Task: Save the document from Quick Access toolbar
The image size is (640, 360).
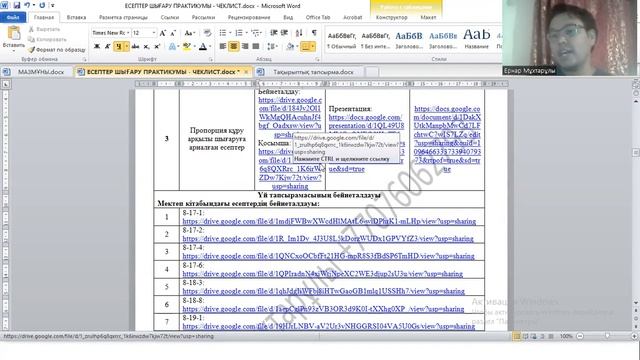Action: (x=17, y=5)
